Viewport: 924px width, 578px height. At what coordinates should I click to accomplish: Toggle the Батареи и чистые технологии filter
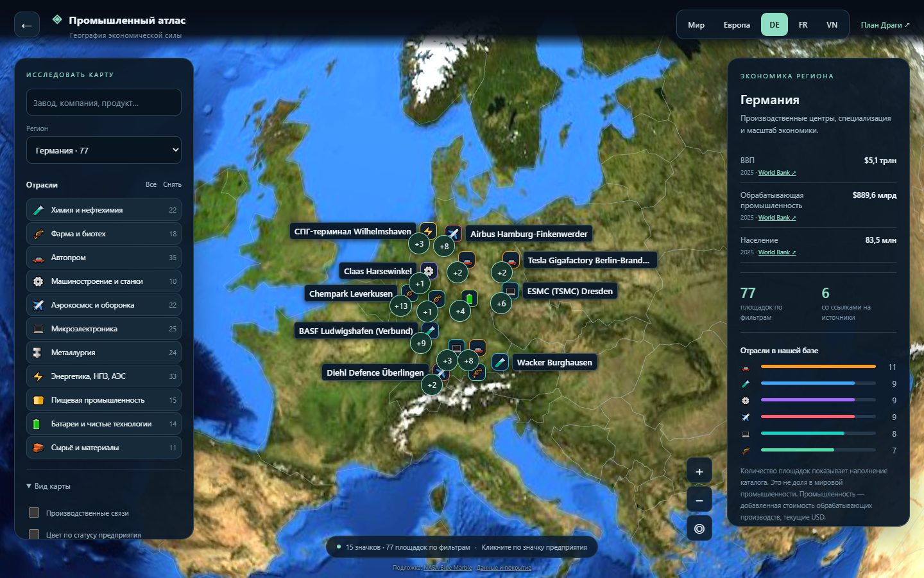[104, 424]
